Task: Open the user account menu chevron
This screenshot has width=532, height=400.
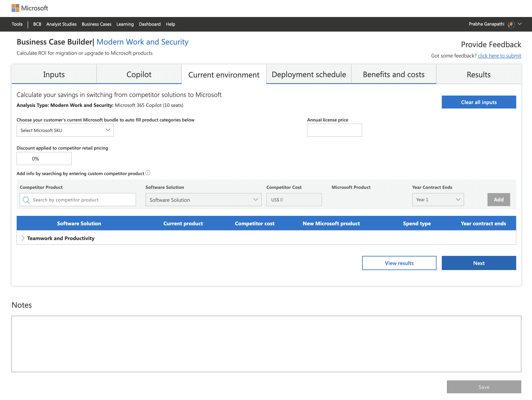Action: click(x=519, y=24)
